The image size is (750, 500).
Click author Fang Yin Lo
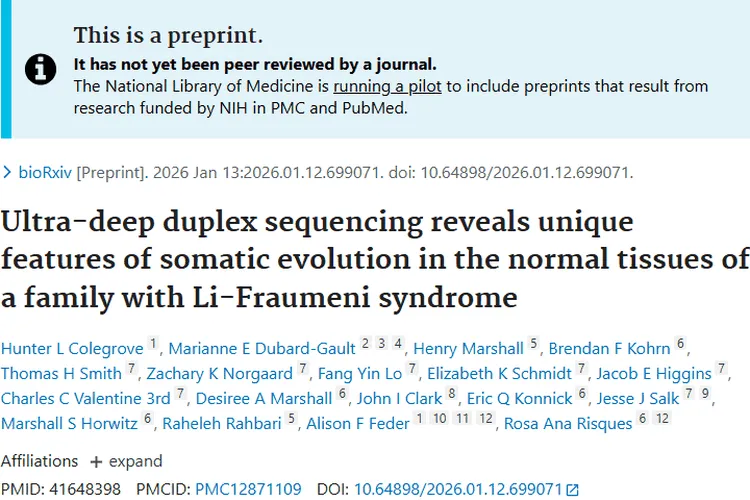(360, 373)
